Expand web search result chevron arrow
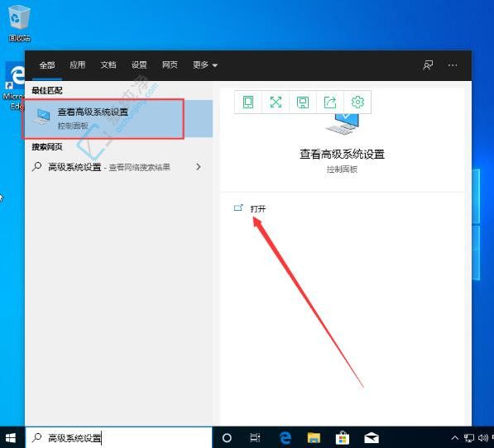 [x=198, y=167]
